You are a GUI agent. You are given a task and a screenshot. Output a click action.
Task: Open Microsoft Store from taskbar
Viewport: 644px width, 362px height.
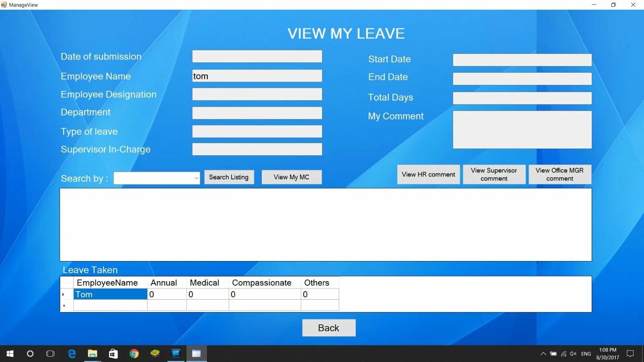[114, 354]
